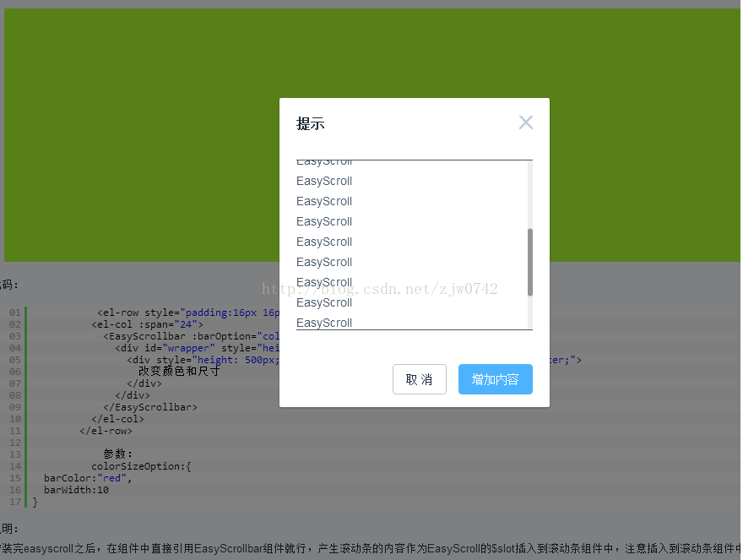Click the <div id="wrapper" code line
The image size is (743, 560).
point(197,348)
